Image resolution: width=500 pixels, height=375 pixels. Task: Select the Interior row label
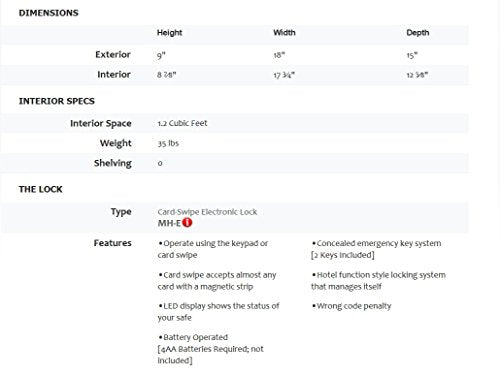point(114,74)
